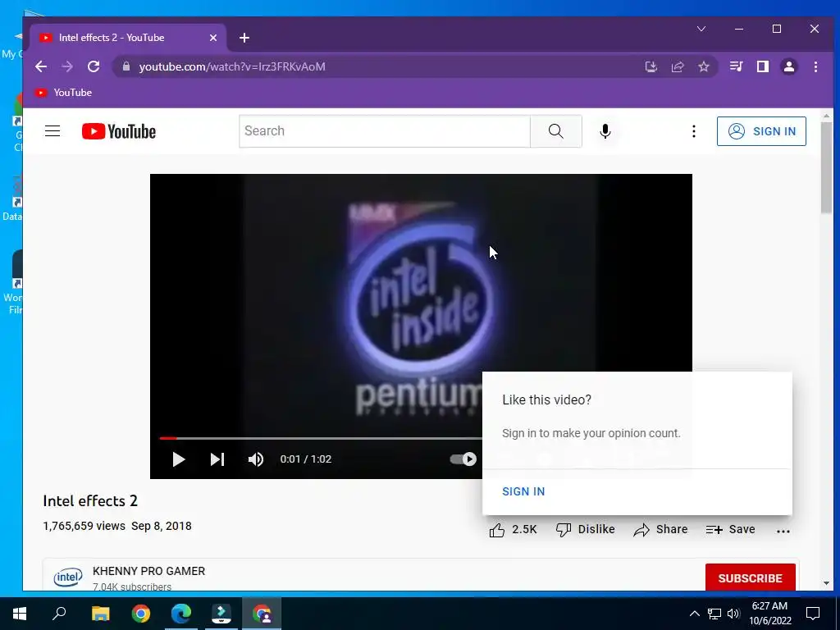Open taskbar volume control
The image size is (840, 630).
point(734,614)
